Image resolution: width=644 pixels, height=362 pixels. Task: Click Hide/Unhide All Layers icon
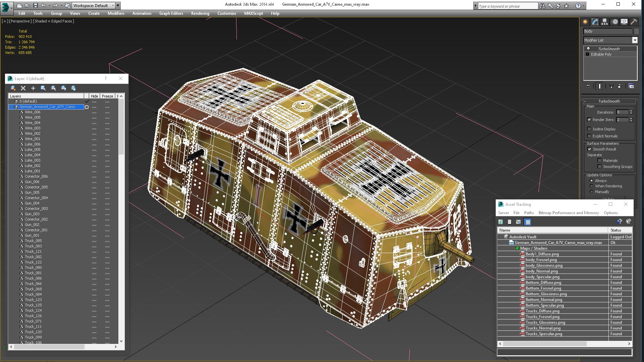pyautogui.click(x=63, y=88)
